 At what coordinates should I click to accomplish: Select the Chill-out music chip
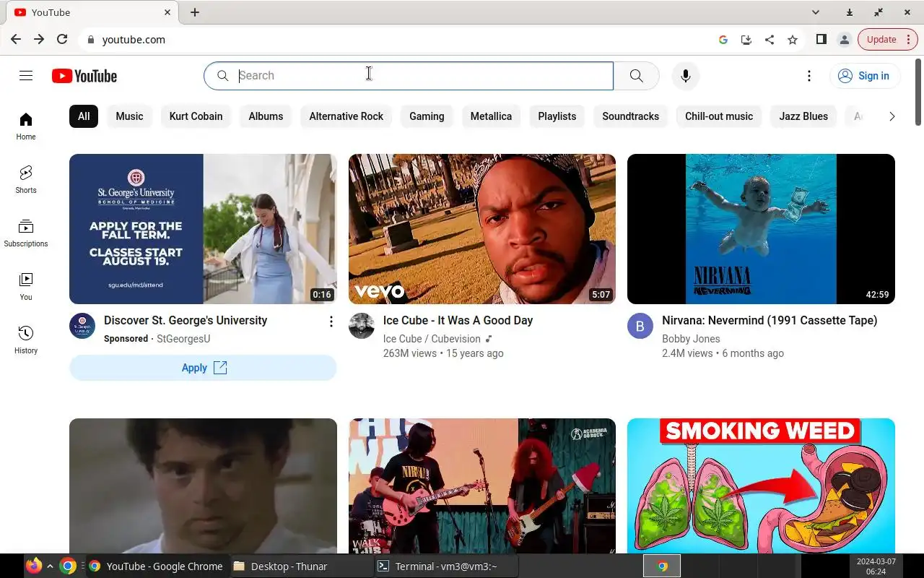point(719,116)
